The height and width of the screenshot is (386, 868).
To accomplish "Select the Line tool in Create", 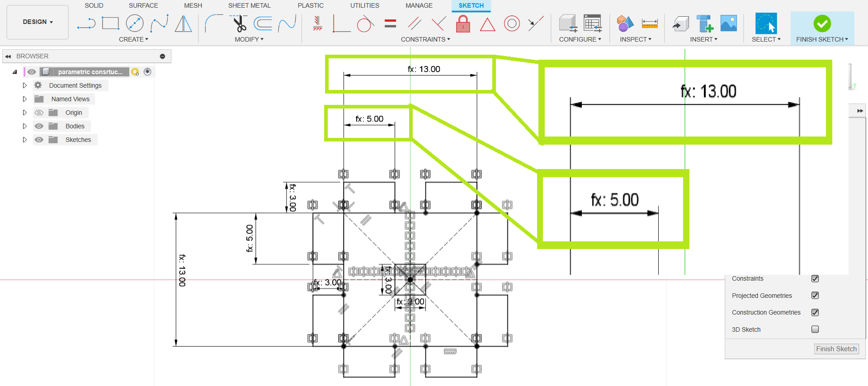I will tap(86, 24).
